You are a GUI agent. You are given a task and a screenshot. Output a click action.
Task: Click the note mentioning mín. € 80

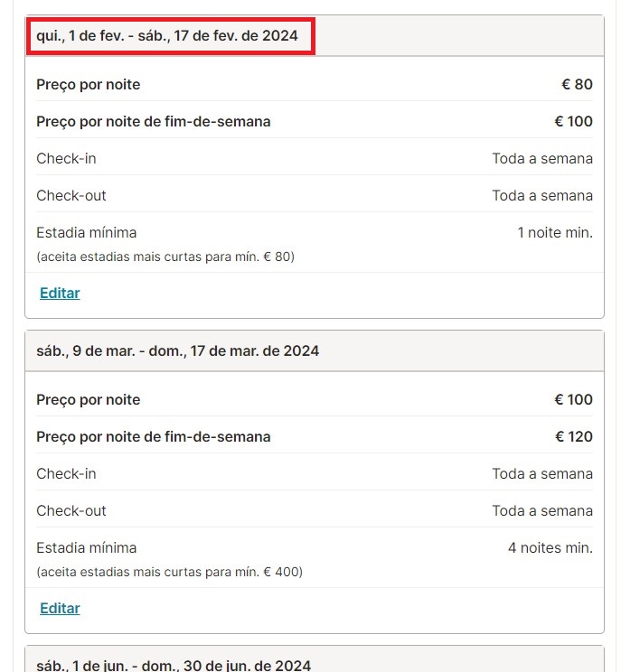tap(165, 257)
